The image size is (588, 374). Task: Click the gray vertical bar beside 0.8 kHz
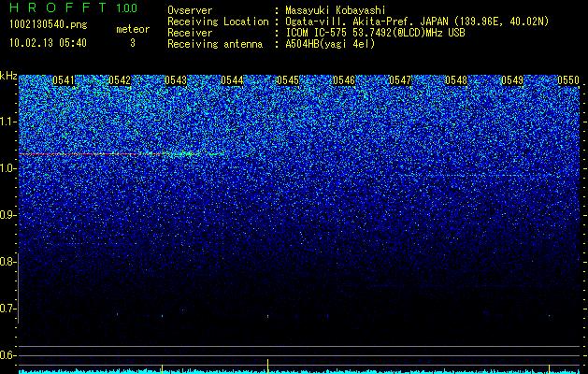(18, 288)
